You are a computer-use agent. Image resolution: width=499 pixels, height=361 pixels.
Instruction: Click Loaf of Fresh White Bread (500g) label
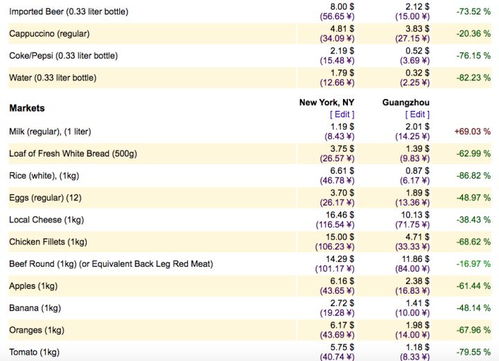[73, 154]
